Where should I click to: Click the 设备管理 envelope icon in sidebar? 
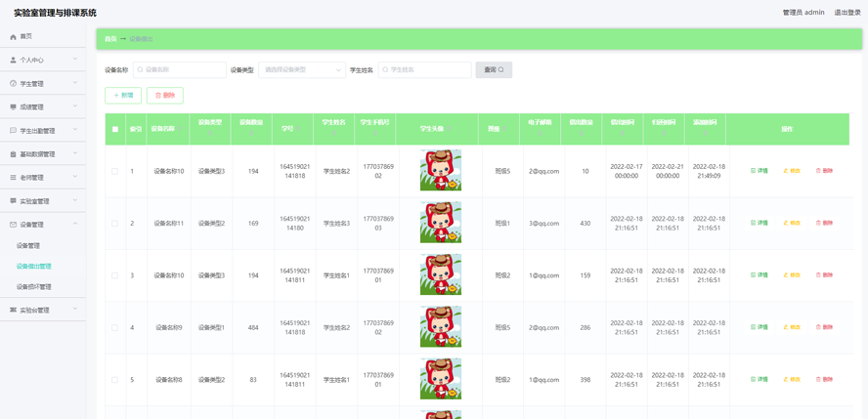[13, 225]
